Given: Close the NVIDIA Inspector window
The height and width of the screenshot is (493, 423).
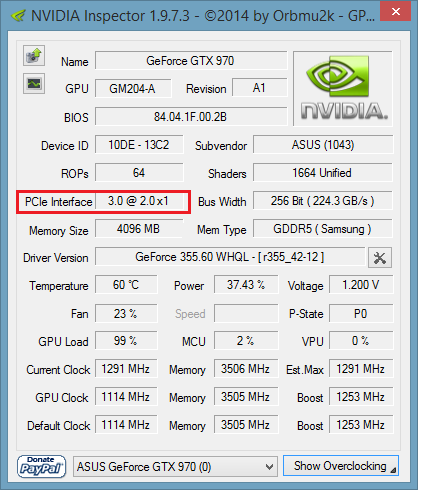Looking at the screenshot, I should [396, 12].
